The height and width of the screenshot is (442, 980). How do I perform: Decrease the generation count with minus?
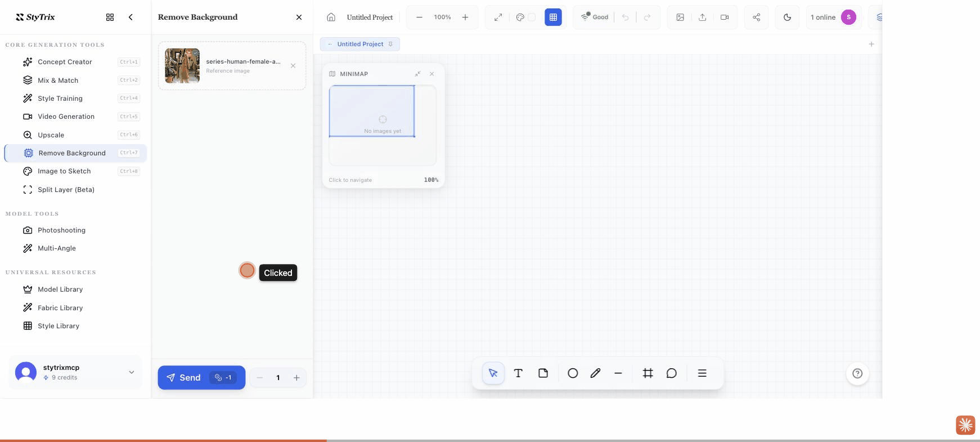click(260, 378)
